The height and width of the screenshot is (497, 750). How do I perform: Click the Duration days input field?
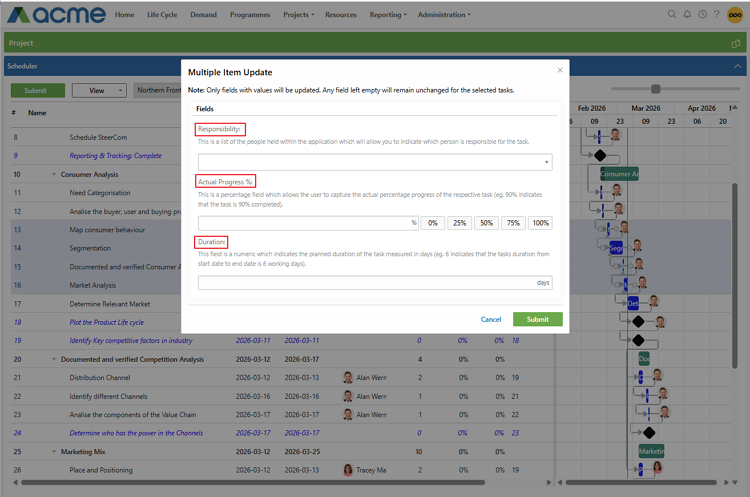[x=366, y=283]
